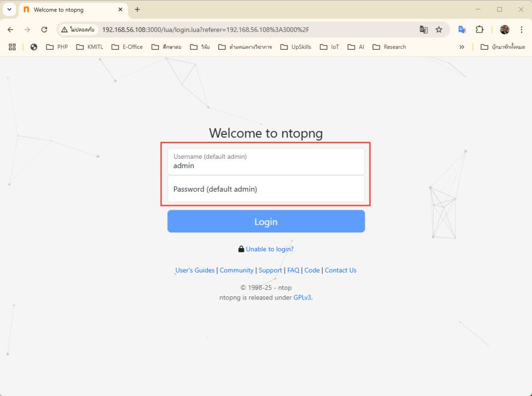Screen dimensions: 532x396
Task: Click the Password input field
Action: tap(266, 189)
